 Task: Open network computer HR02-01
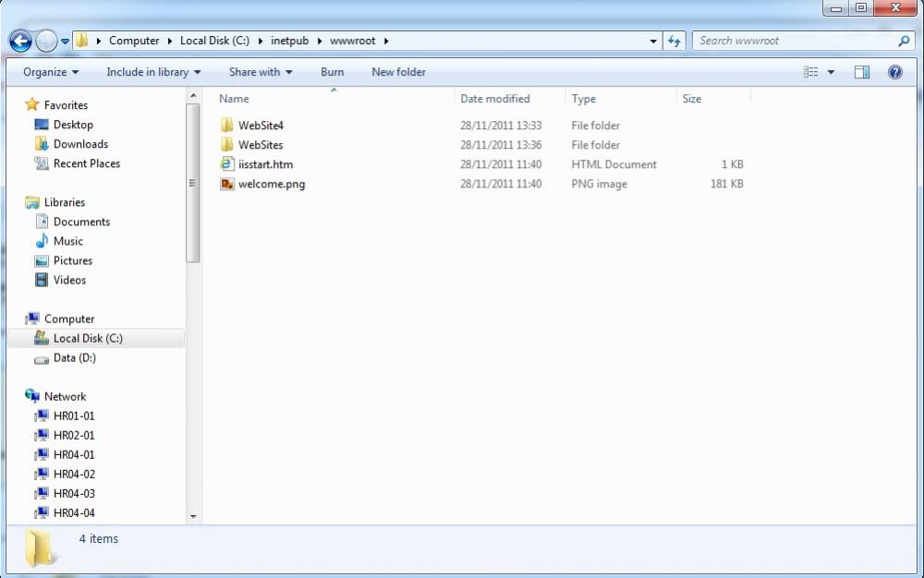(x=74, y=436)
